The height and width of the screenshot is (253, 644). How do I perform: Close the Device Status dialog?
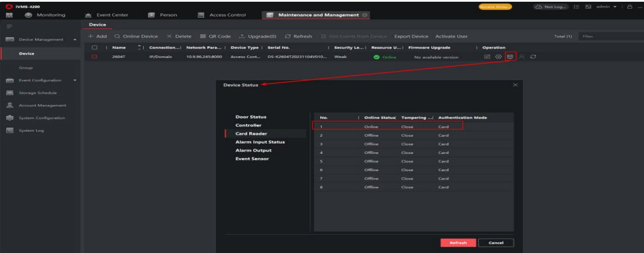pyautogui.click(x=515, y=85)
